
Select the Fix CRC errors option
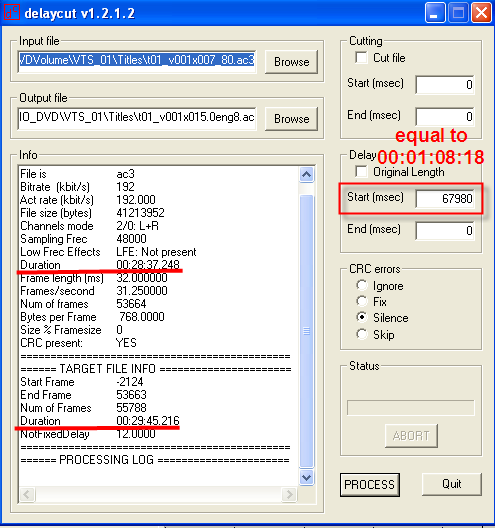pos(362,301)
